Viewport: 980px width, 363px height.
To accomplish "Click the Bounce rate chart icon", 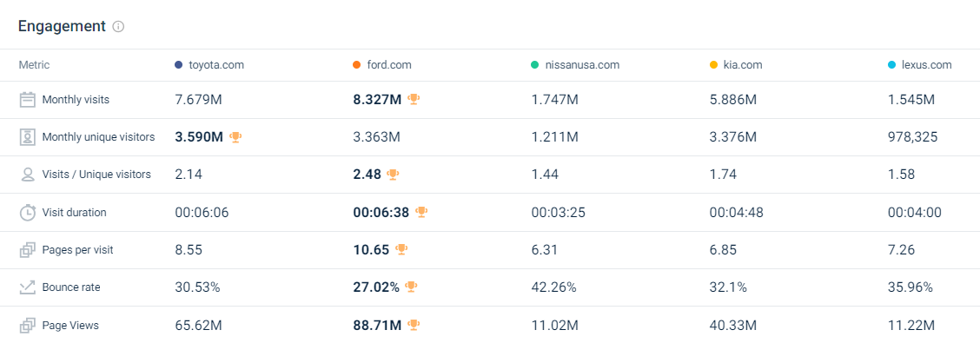I will click(x=27, y=287).
